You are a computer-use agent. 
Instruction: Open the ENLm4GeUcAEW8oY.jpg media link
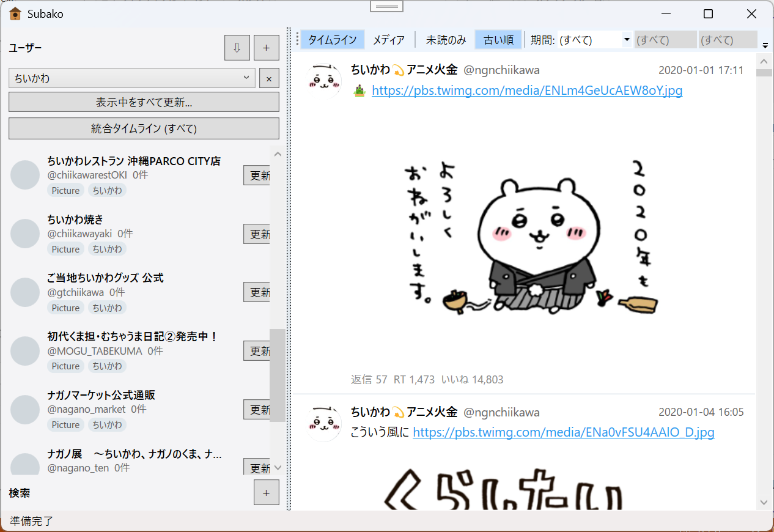coord(527,91)
